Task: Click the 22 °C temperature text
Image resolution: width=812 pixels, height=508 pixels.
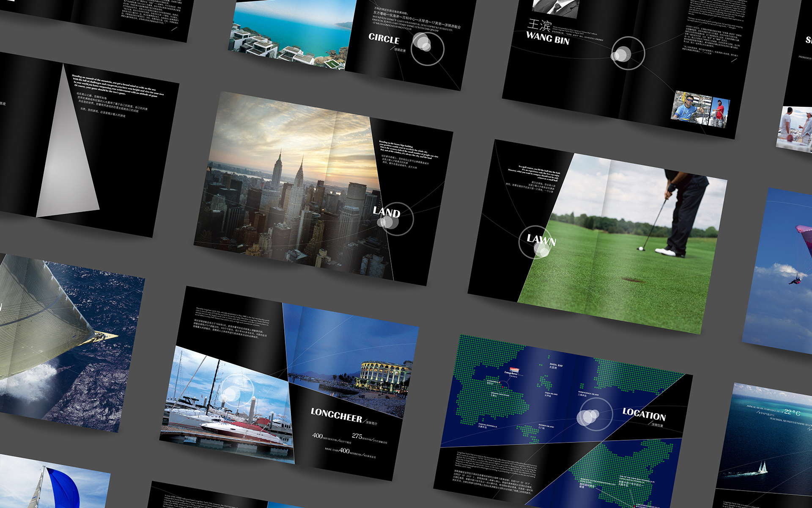Action: point(792,412)
